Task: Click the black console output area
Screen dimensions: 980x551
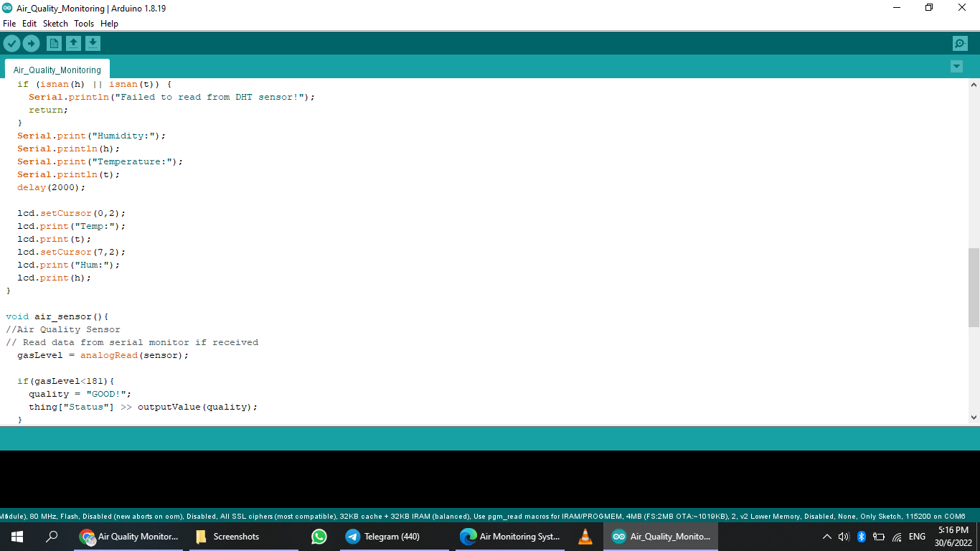Action: (x=490, y=479)
